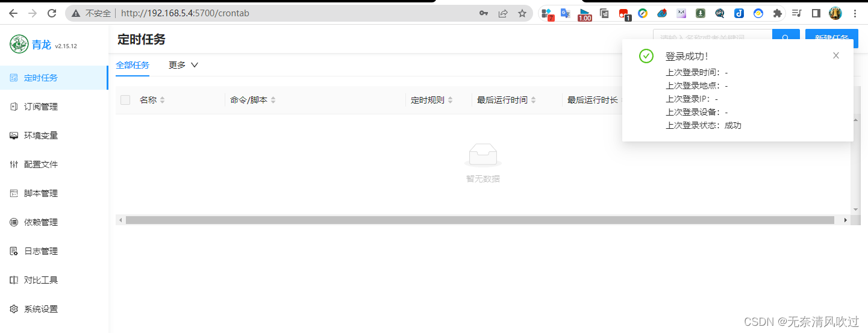Close the 登录成功 notification
The image size is (868, 333).
pos(836,55)
